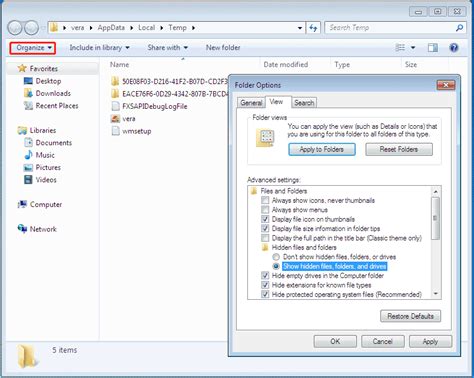The width and height of the screenshot is (474, 378).
Task: Click the Back navigation arrow
Action: tap(15, 28)
